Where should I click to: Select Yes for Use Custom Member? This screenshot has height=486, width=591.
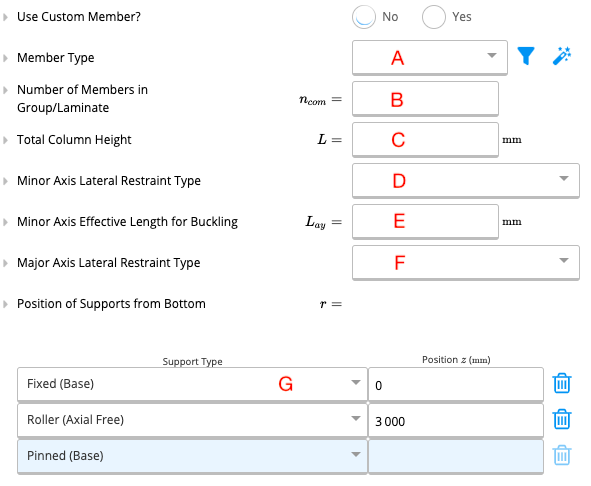(433, 17)
